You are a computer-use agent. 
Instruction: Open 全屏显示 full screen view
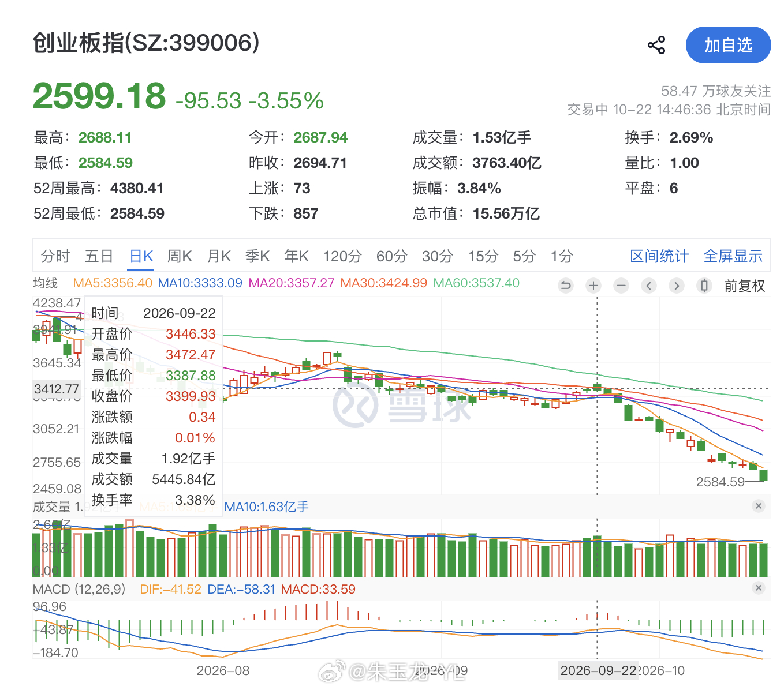click(x=733, y=256)
